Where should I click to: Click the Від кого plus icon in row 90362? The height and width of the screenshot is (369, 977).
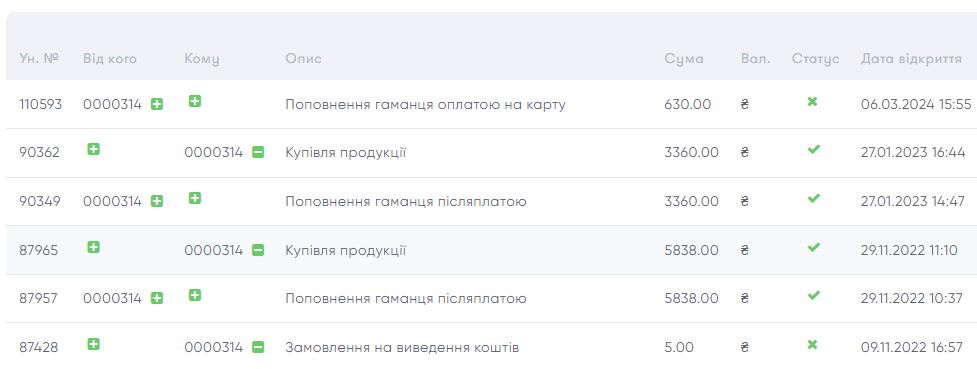[93, 150]
